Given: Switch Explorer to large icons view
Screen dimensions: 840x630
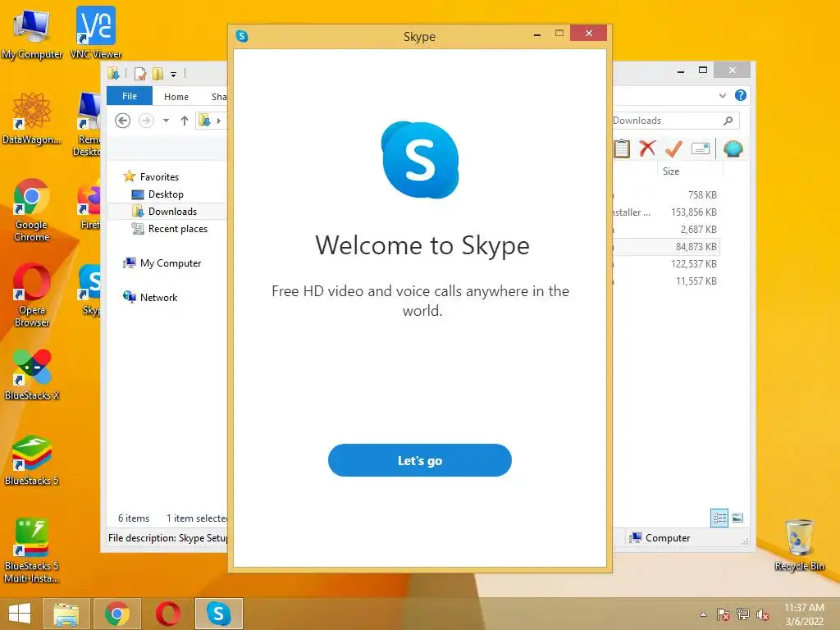Looking at the screenshot, I should coord(737,518).
